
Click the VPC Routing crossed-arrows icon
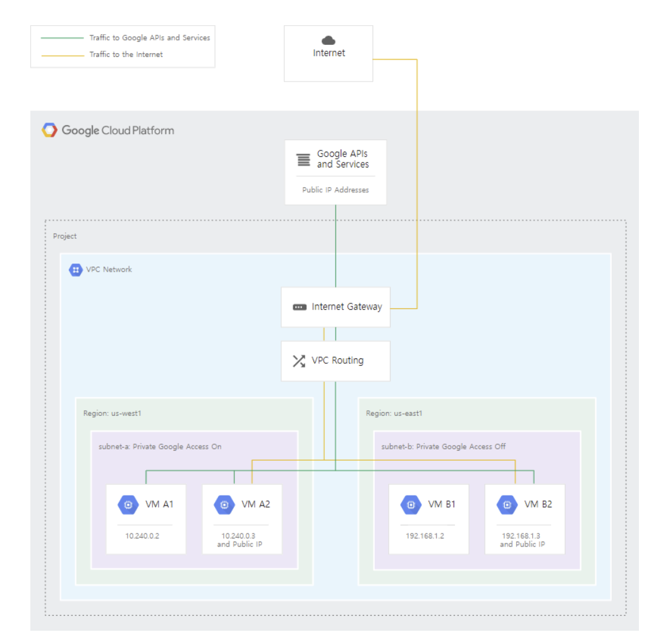(x=299, y=361)
